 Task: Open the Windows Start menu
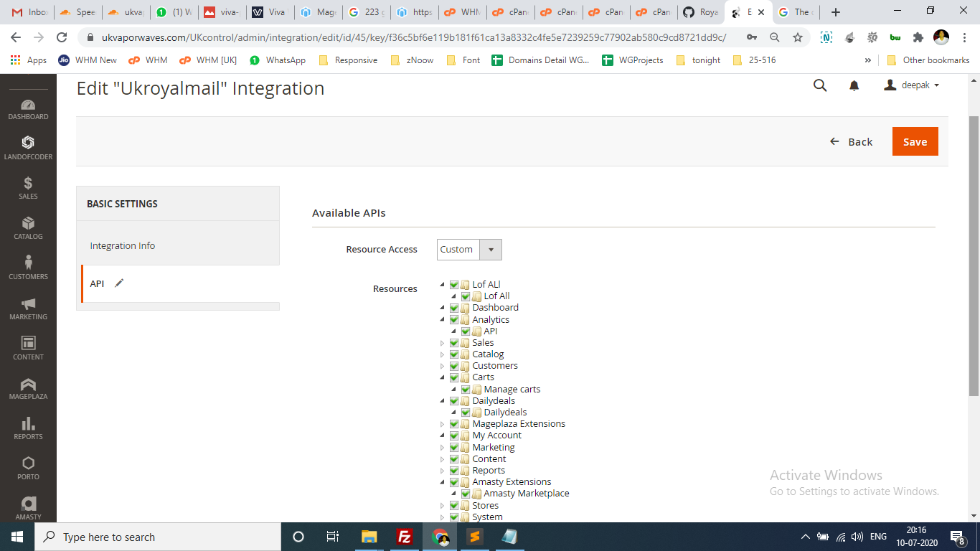point(17,537)
